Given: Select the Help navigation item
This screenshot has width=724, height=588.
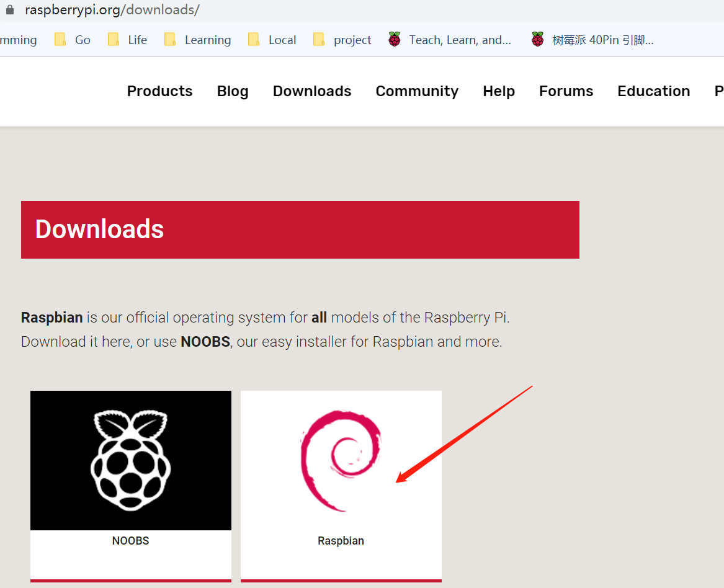Looking at the screenshot, I should tap(499, 91).
